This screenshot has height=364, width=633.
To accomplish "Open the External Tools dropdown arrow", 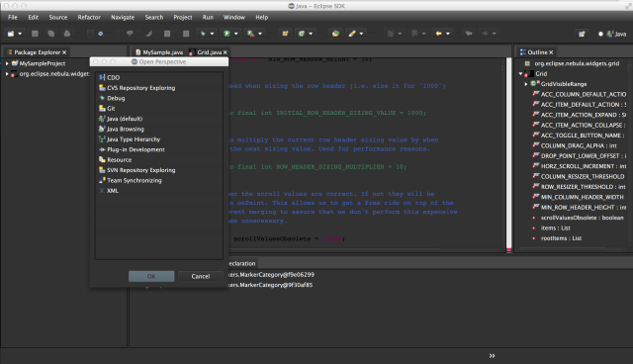I will tap(260, 34).
